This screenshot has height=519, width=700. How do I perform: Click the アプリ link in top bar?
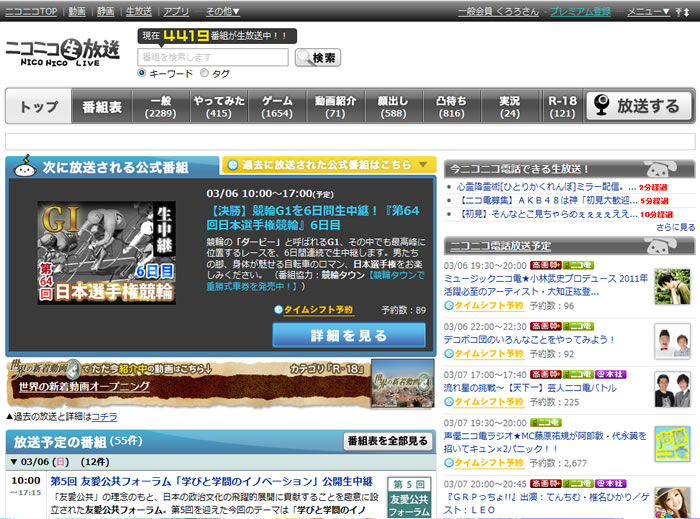[x=176, y=12]
